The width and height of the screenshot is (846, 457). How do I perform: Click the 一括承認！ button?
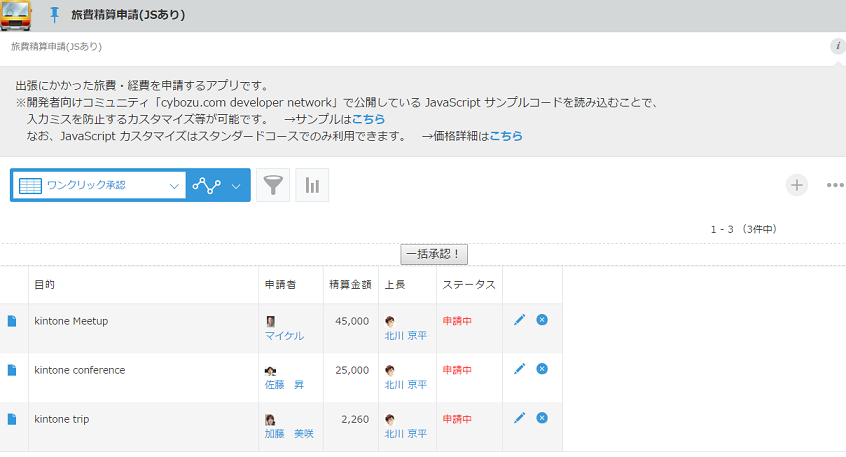434,254
